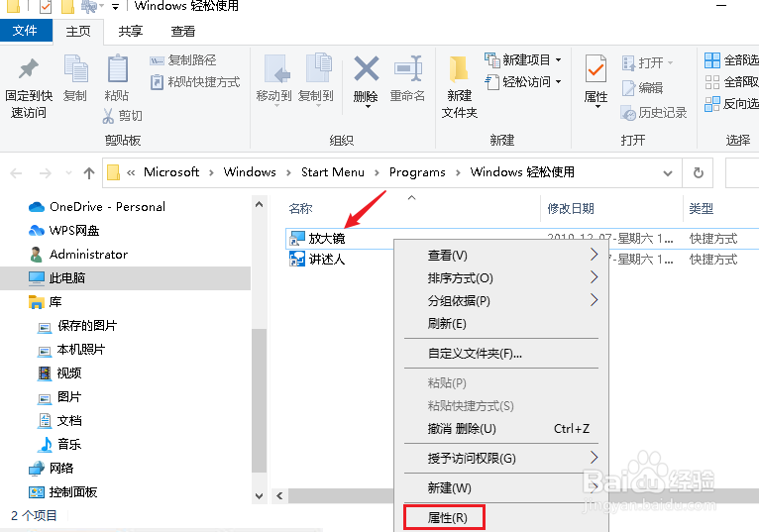Click Copy to (复制到) icon
Image resolution: width=759 pixels, height=532 pixels.
pyautogui.click(x=318, y=68)
